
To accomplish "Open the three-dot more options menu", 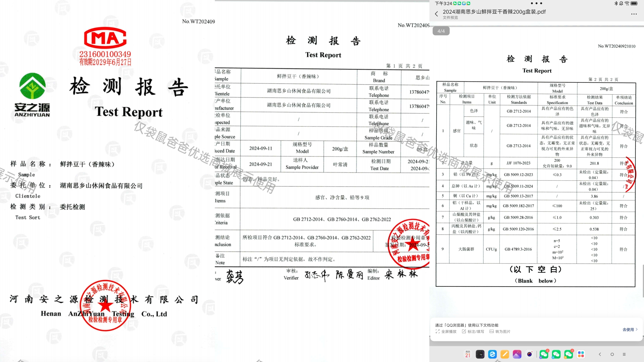I will [x=634, y=14].
